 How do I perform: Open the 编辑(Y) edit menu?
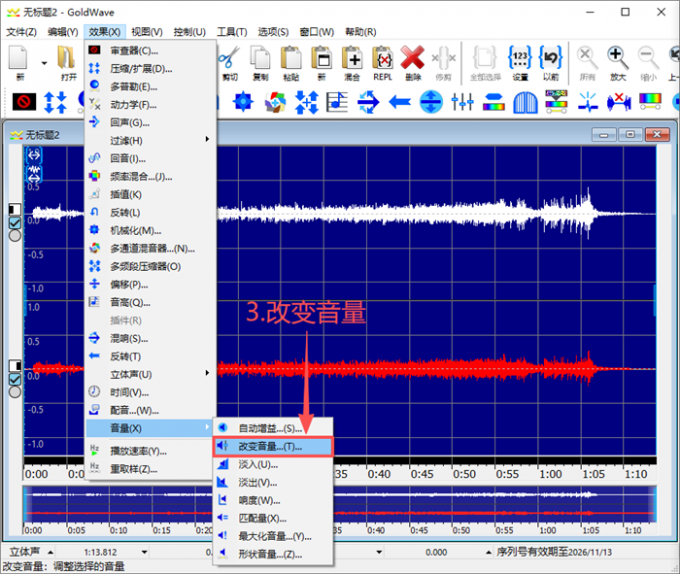point(63,32)
